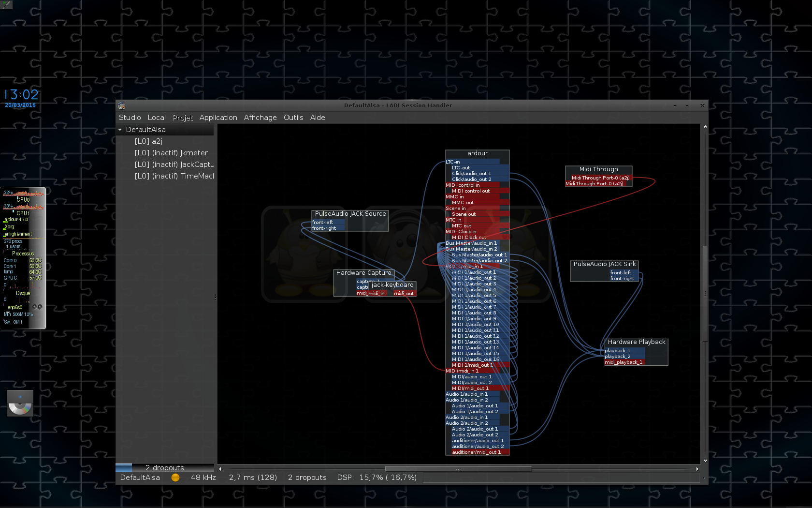Click the Hardware Playback client title
Screen dimensions: 812x508
coord(636,342)
